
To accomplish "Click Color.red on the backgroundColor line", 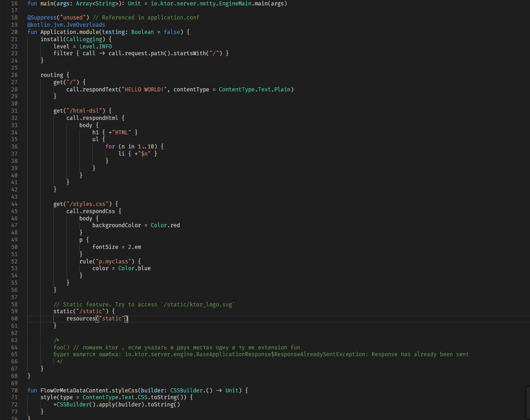I will pos(165,225).
